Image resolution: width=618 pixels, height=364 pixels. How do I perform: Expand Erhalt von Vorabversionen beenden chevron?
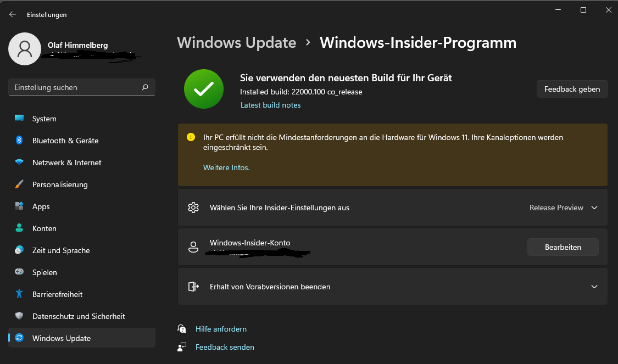coord(594,287)
